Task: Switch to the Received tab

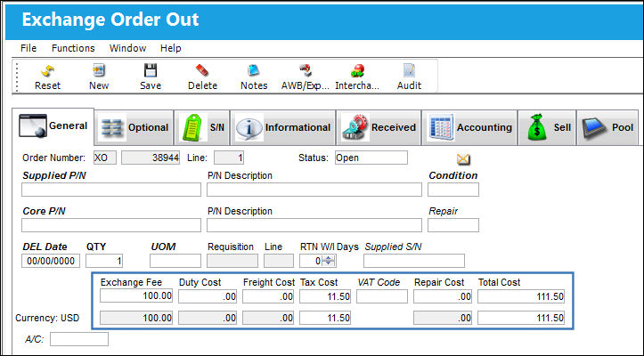Action: tap(379, 127)
